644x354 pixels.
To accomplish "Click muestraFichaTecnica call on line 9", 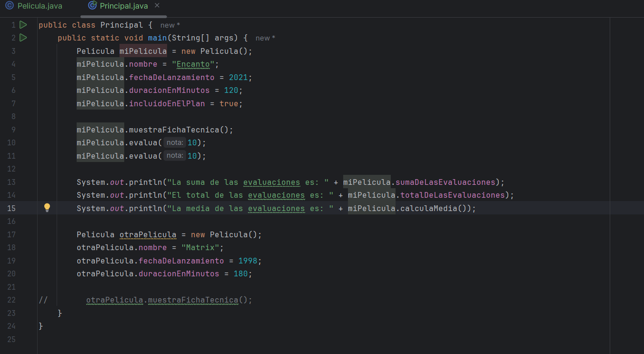I will 174,130.
